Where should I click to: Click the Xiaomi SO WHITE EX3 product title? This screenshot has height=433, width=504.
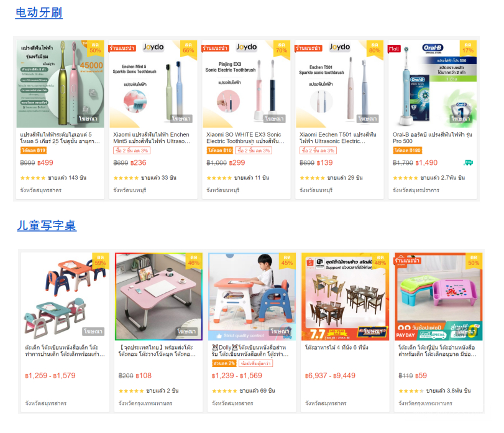click(x=245, y=137)
